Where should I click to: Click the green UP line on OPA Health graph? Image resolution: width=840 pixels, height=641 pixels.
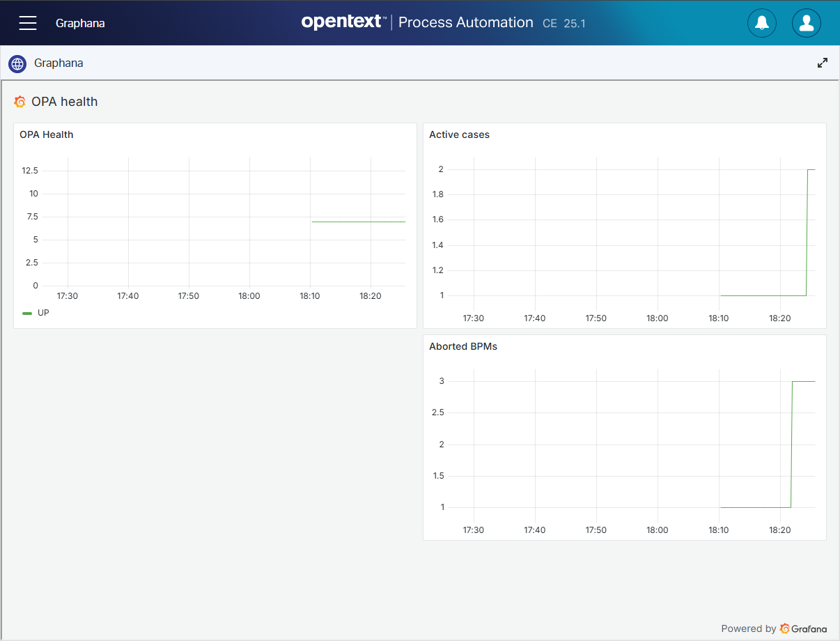coord(359,222)
